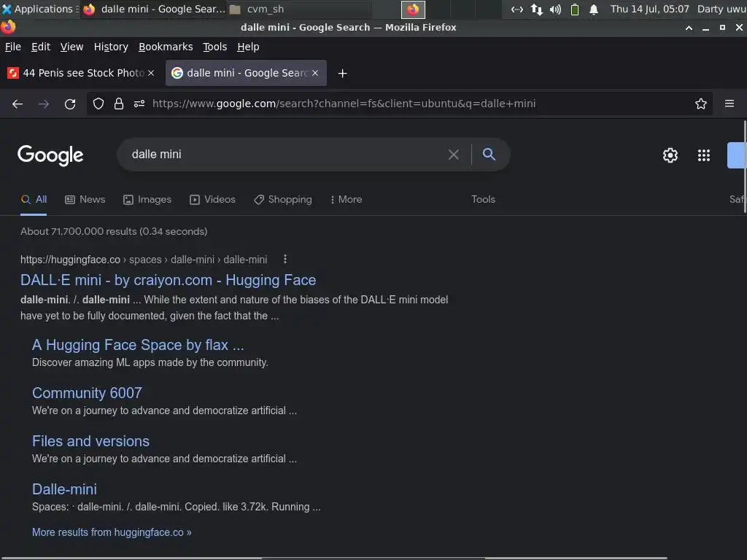The width and height of the screenshot is (747, 560).
Task: Switch to Shopping results
Action: tap(283, 200)
